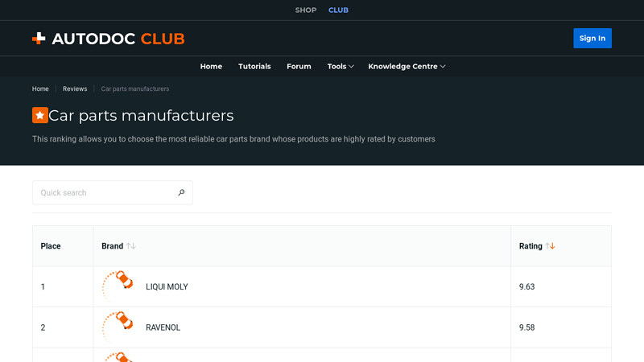This screenshot has height=362, width=644.
Task: Expand the Knowledge Centre dropdown
Action: pos(407,67)
